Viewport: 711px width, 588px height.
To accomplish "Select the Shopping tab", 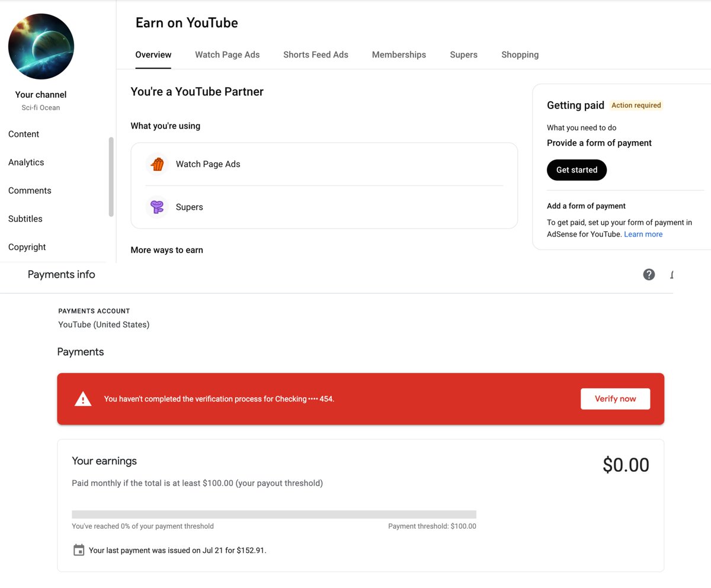I will [x=520, y=55].
